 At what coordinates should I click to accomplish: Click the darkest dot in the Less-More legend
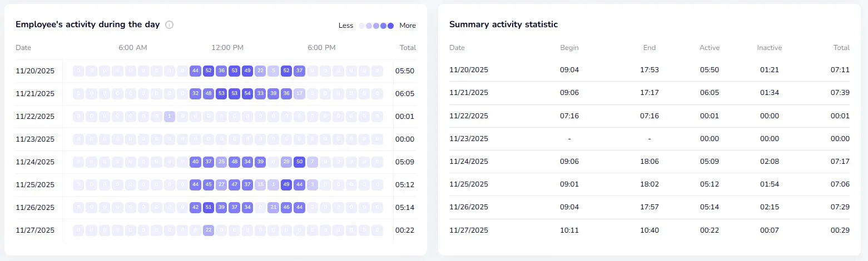pos(390,26)
